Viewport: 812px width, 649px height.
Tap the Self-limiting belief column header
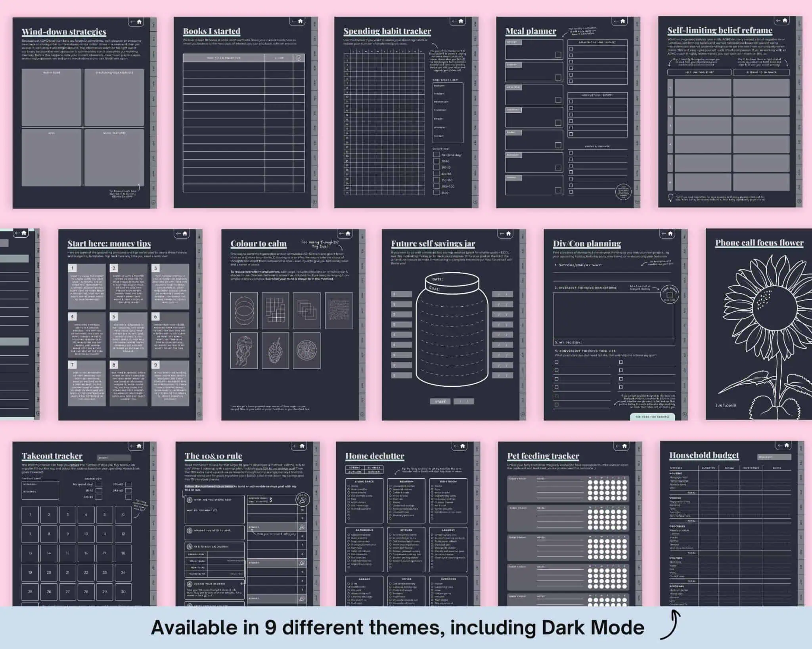[x=699, y=73]
